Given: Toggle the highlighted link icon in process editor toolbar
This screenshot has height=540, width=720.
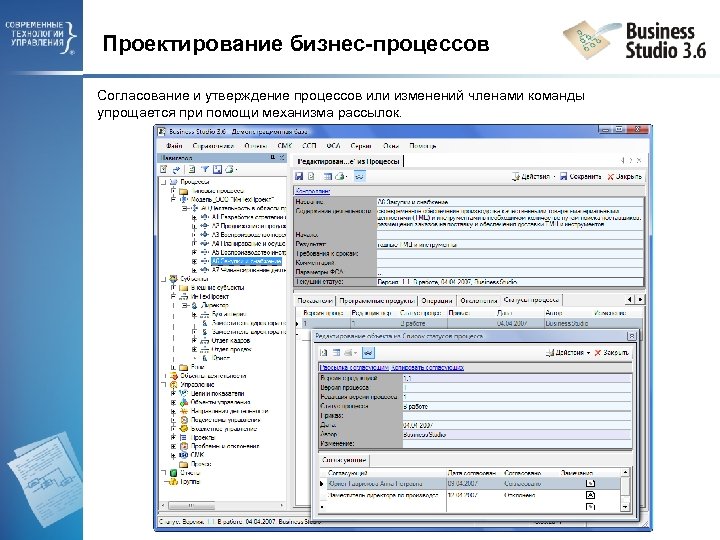Looking at the screenshot, I should 359,176.
